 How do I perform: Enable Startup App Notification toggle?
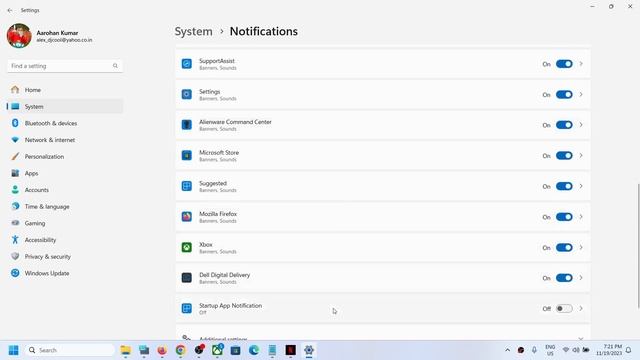pos(564,309)
